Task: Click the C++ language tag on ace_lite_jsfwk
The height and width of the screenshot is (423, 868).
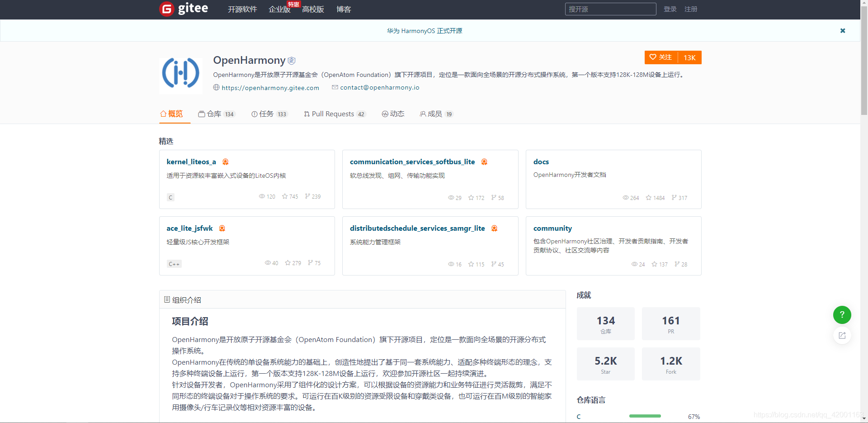Action: click(174, 264)
